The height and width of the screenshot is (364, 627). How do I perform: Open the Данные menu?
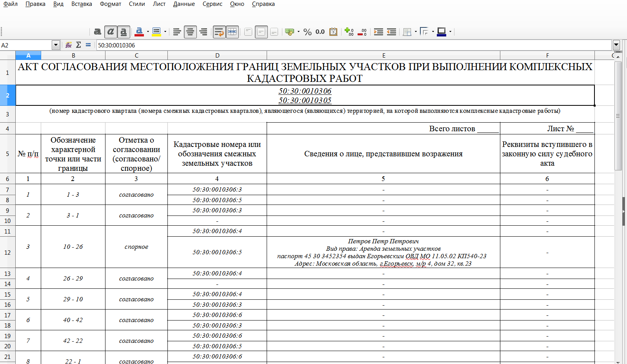pos(184,4)
